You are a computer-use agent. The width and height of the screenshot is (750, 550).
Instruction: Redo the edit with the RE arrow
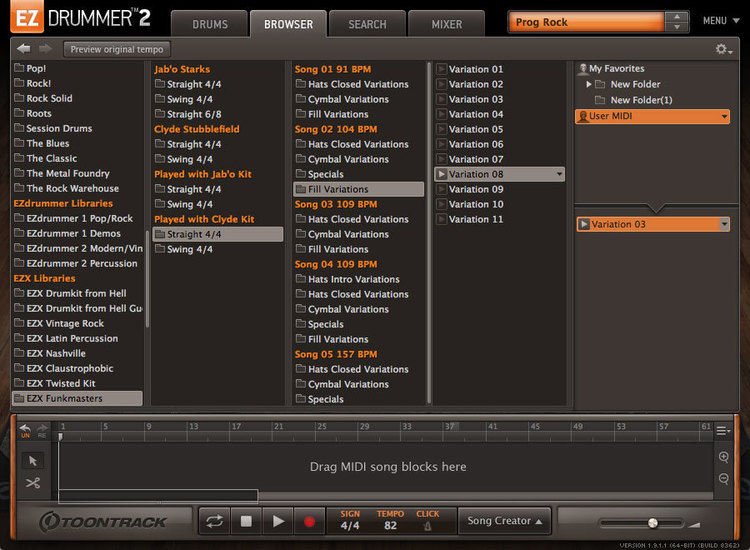tap(43, 430)
